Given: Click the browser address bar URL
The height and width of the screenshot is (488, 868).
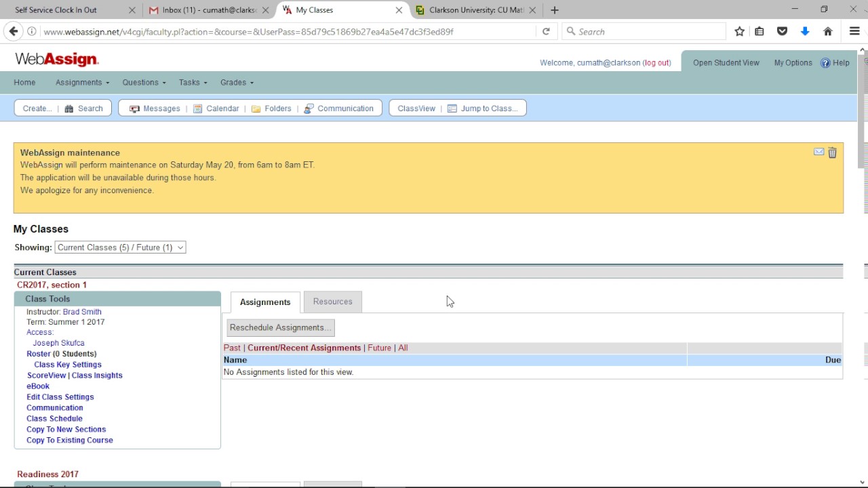Looking at the screenshot, I should (x=248, y=32).
